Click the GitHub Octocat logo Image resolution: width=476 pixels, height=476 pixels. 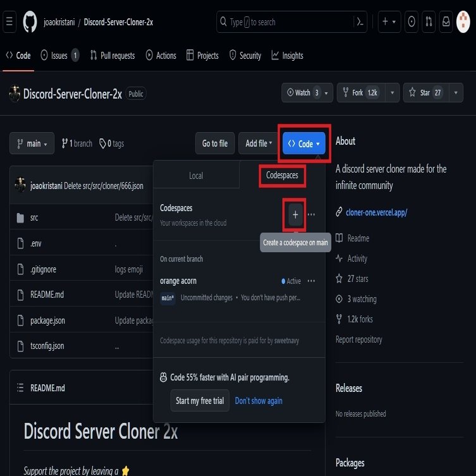pos(30,21)
